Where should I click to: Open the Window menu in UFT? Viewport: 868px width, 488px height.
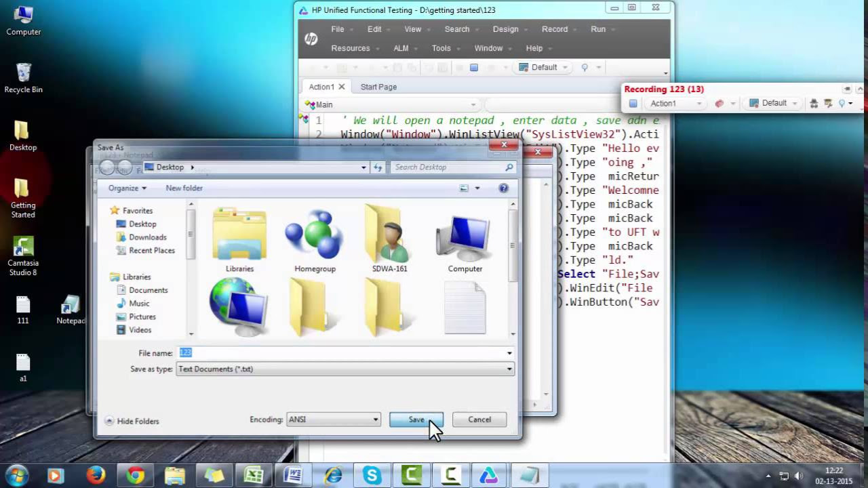[488, 48]
